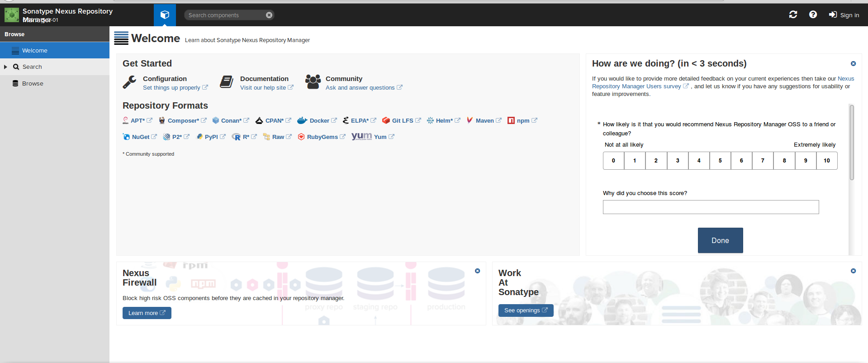868x363 pixels.
Task: Click the yum logo icon
Action: 361,136
